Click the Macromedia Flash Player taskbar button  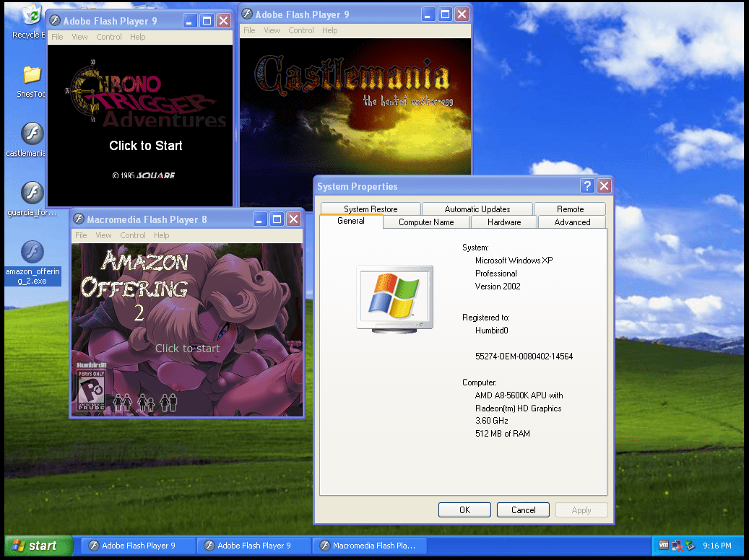click(x=370, y=546)
